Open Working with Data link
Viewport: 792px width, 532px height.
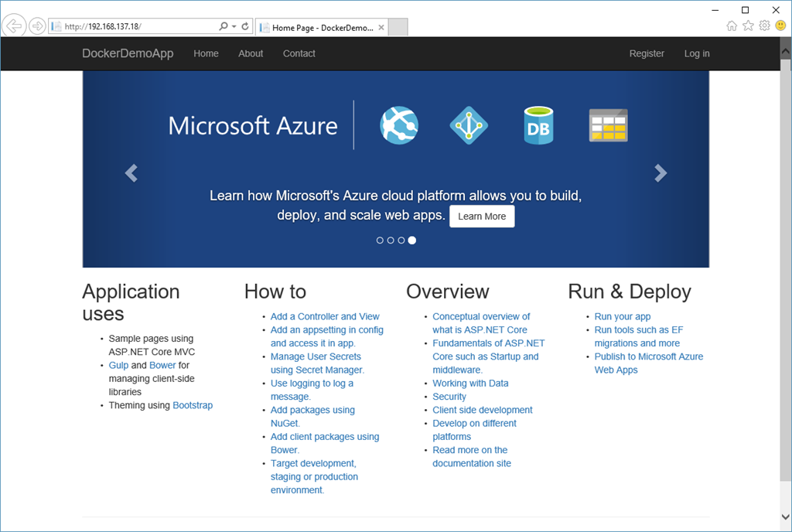coord(470,383)
